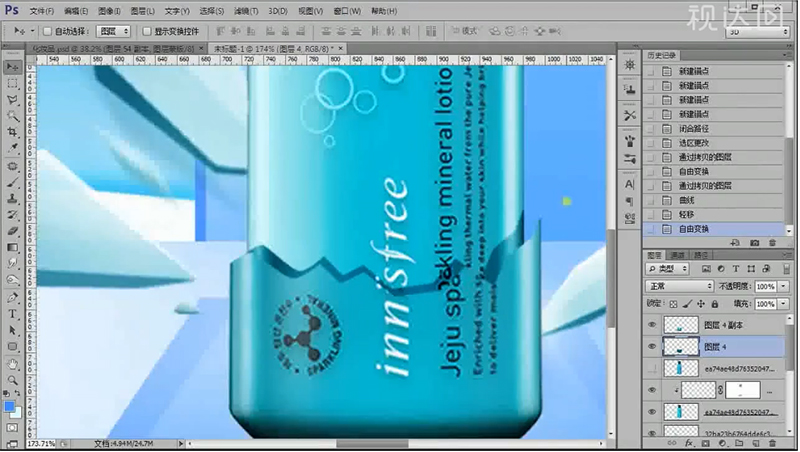The width and height of the screenshot is (800, 452).
Task: Open the Move tool preset picker arrow
Action: click(33, 32)
